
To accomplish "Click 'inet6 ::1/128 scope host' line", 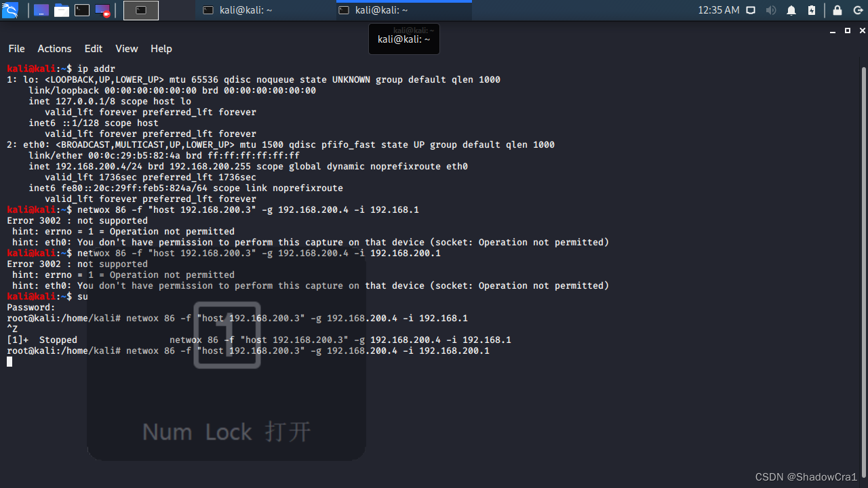I will [x=94, y=123].
